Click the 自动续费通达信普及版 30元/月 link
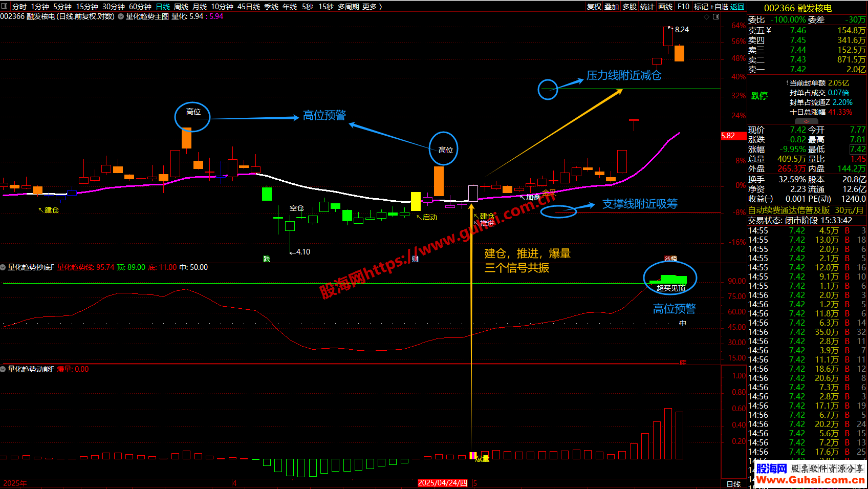The image size is (868, 489). click(x=806, y=210)
